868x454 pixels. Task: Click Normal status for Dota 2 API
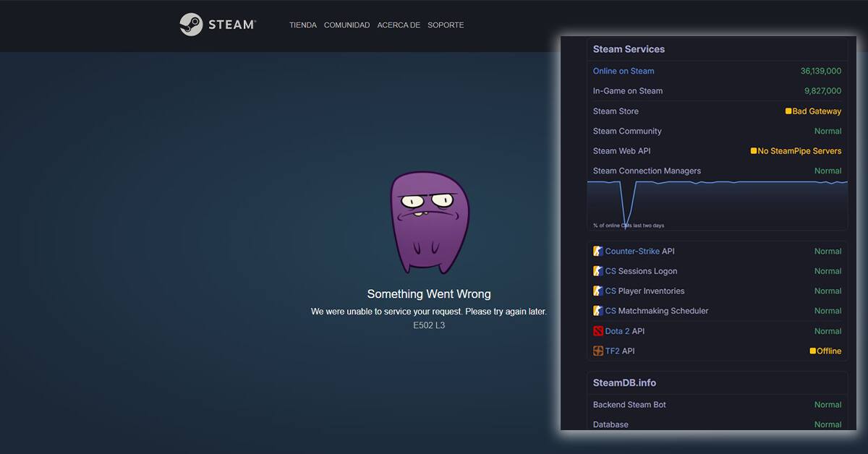click(x=828, y=331)
